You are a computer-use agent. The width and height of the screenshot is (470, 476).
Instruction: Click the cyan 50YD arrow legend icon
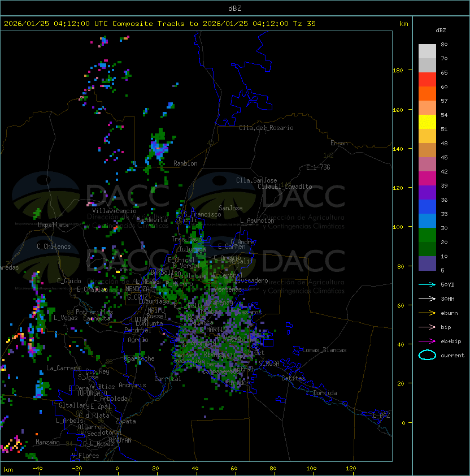[427, 284]
